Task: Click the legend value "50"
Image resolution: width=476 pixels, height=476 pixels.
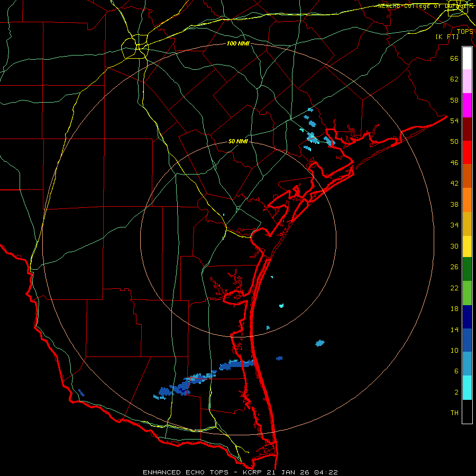Action: tap(454, 142)
